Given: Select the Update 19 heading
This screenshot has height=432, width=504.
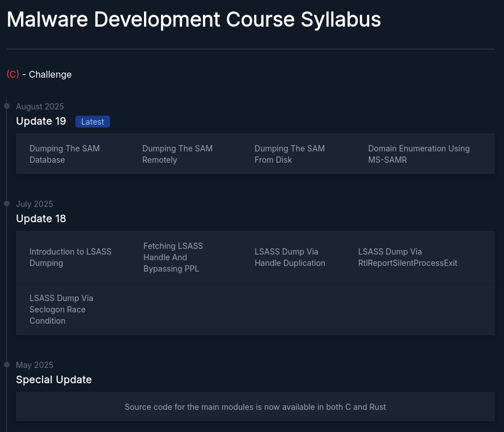Looking at the screenshot, I should click(41, 121).
